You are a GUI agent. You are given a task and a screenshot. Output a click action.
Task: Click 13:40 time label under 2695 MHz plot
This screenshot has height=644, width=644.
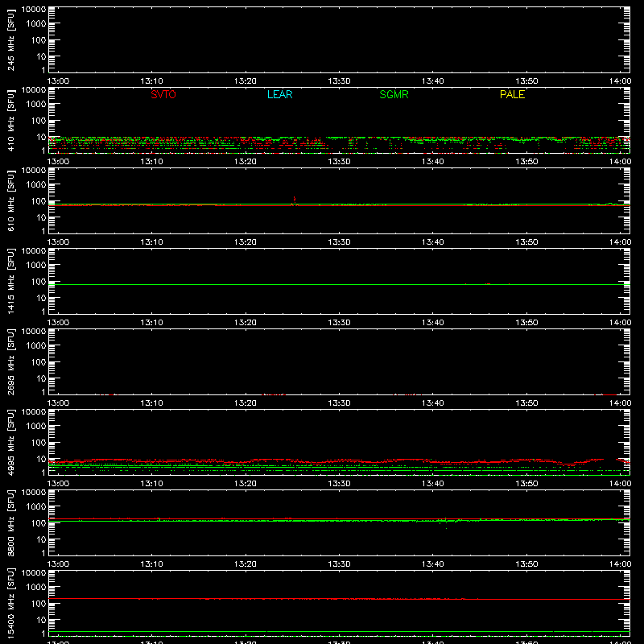tap(433, 403)
